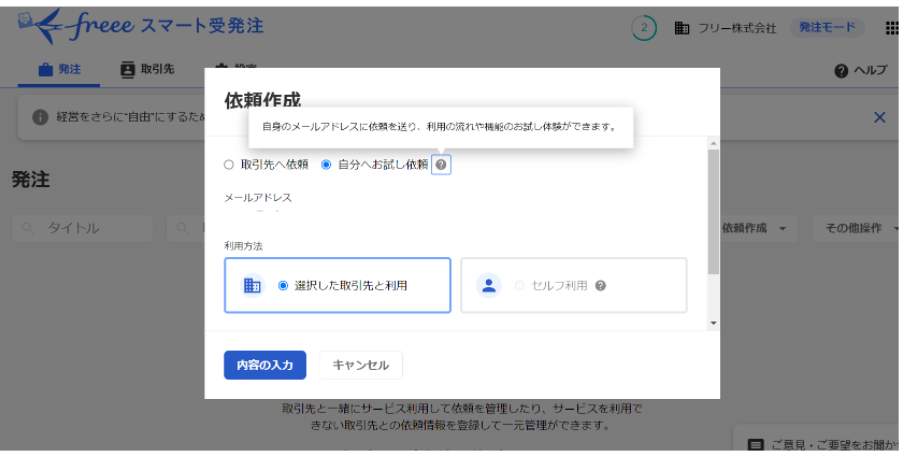Open the notification counter showing 2
The width and height of the screenshot is (900, 456).
click(644, 28)
